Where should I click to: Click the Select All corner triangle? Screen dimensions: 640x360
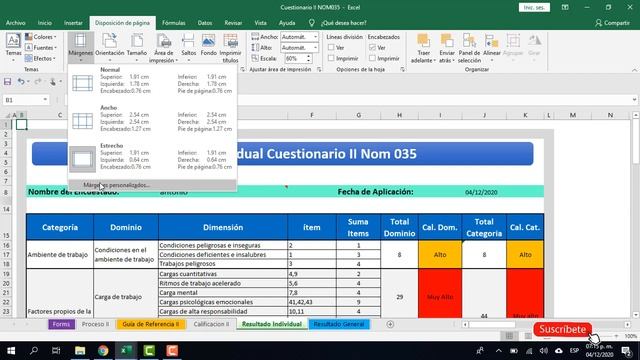tap(7, 116)
